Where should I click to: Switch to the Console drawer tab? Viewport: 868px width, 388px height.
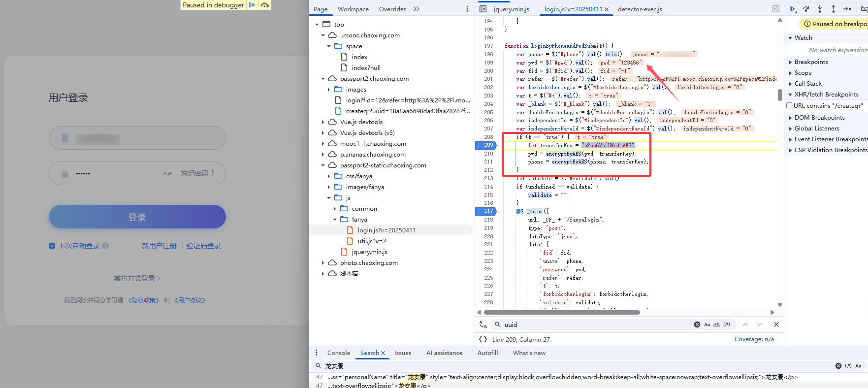pyautogui.click(x=338, y=353)
